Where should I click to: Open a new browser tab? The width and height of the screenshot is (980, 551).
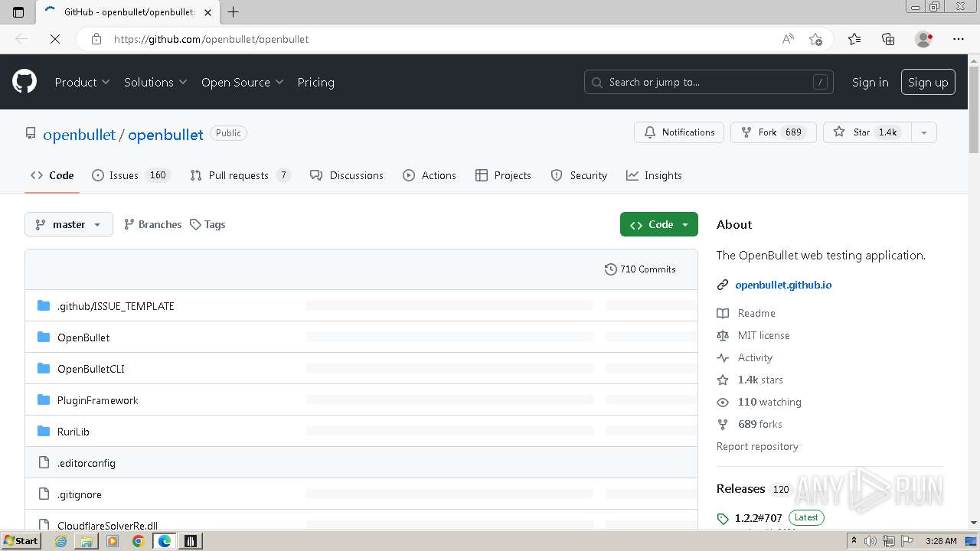tap(234, 11)
